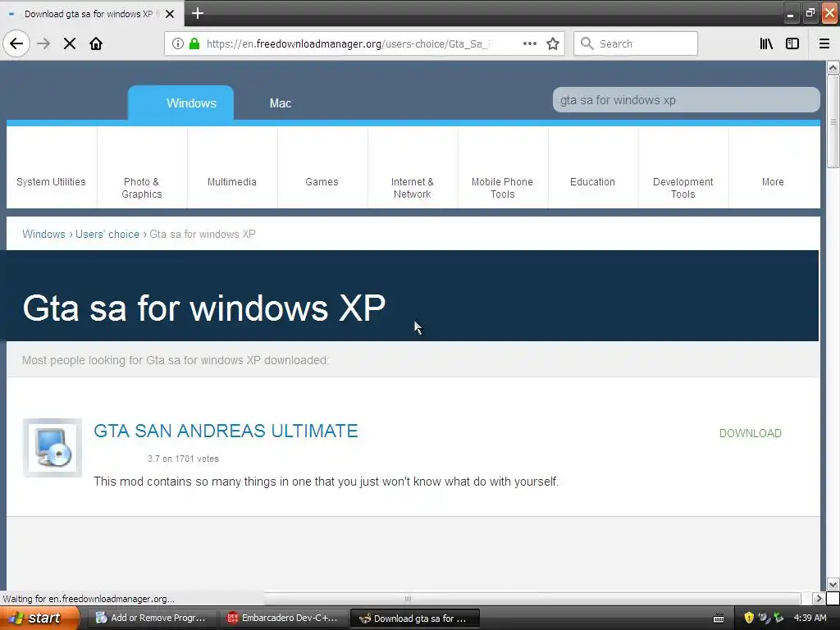Follow the Users' choice breadcrumb link
Image resolution: width=840 pixels, height=630 pixels.
click(107, 234)
